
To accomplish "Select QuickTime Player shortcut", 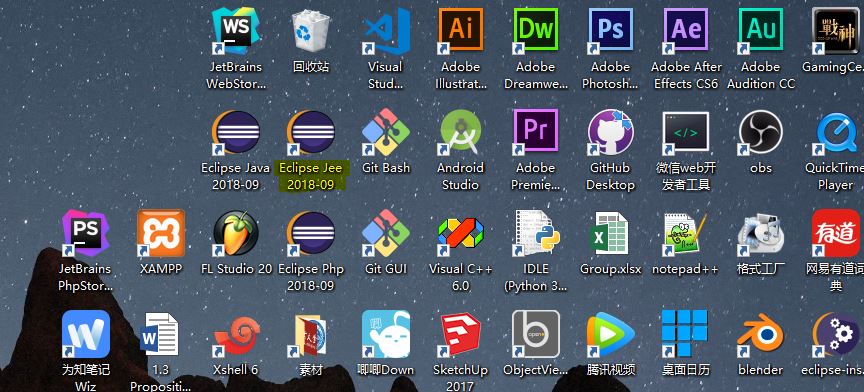I will point(835,132).
